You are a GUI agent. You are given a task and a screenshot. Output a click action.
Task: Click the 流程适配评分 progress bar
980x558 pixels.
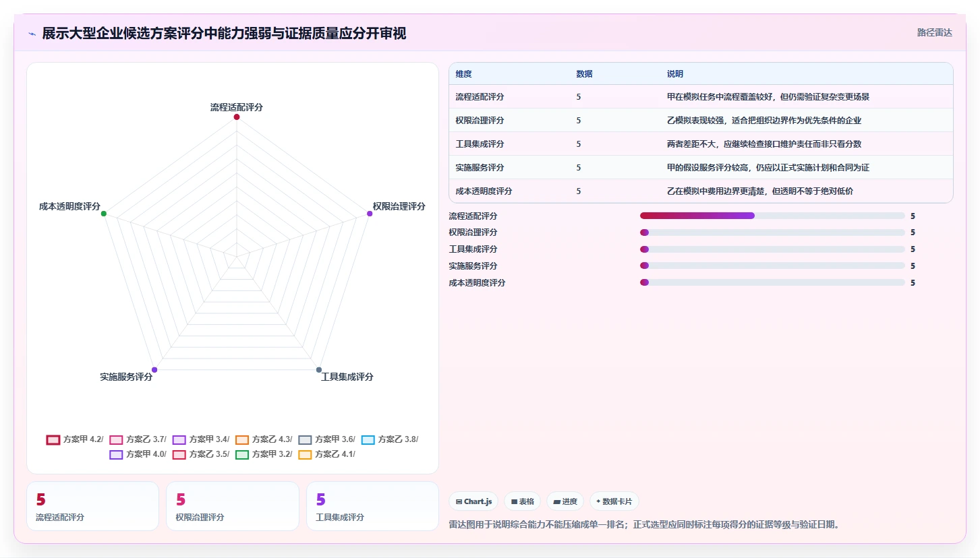click(772, 216)
